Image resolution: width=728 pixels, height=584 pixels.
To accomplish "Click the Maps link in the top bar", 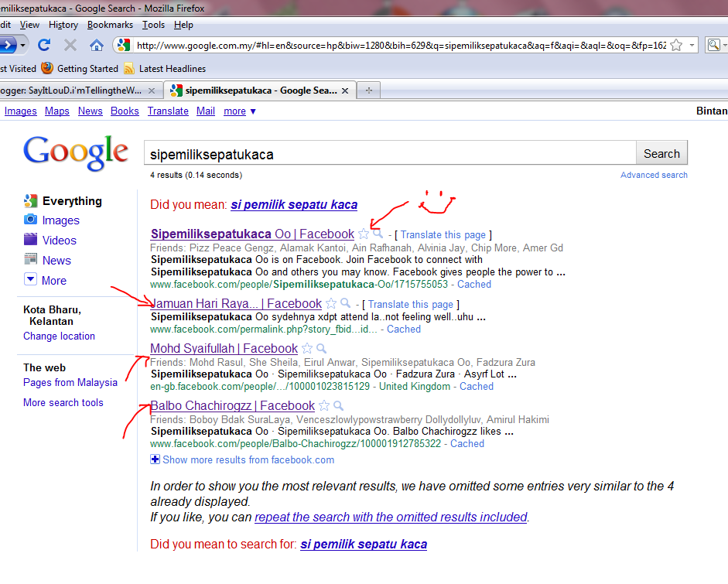I will pyautogui.click(x=56, y=111).
